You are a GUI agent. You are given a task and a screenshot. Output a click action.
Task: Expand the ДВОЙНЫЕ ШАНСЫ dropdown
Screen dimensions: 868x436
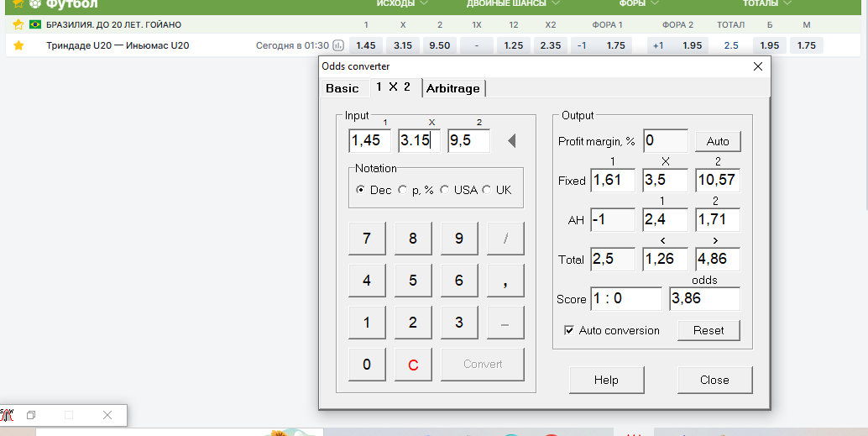(x=510, y=3)
